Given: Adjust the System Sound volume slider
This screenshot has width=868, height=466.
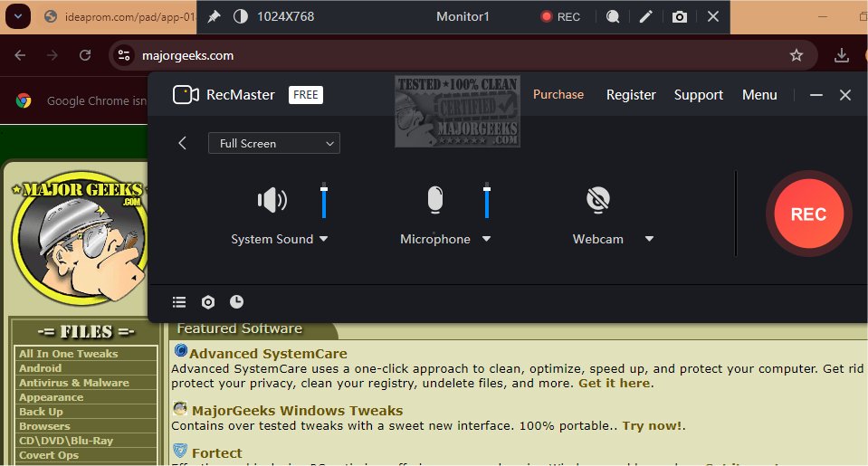Looking at the screenshot, I should 324,200.
